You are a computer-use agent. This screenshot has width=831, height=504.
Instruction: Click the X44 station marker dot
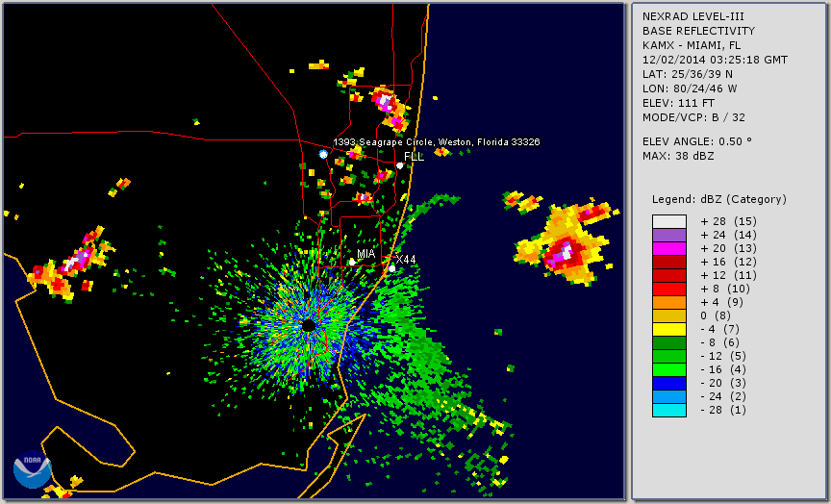tap(392, 268)
